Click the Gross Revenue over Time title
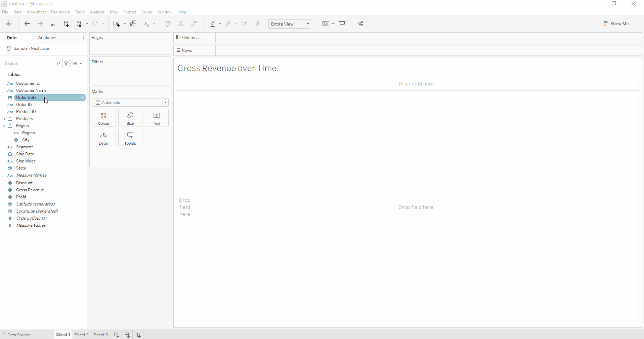The image size is (644, 339). 227,68
